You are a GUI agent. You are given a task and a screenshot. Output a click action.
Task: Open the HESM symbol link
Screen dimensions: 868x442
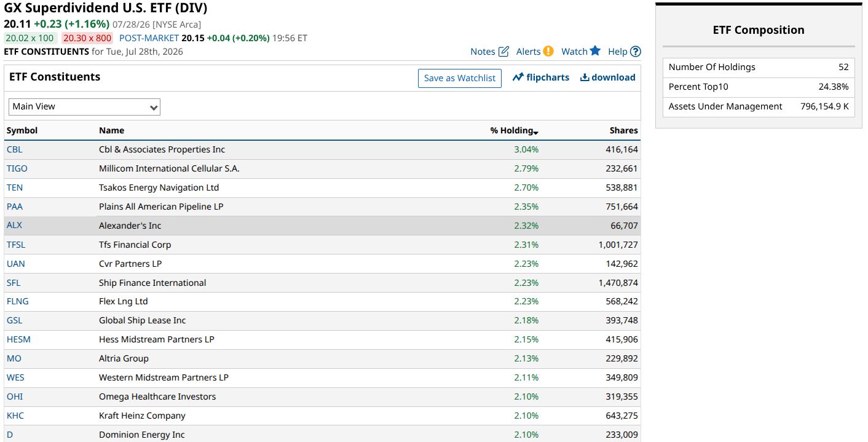pos(18,339)
